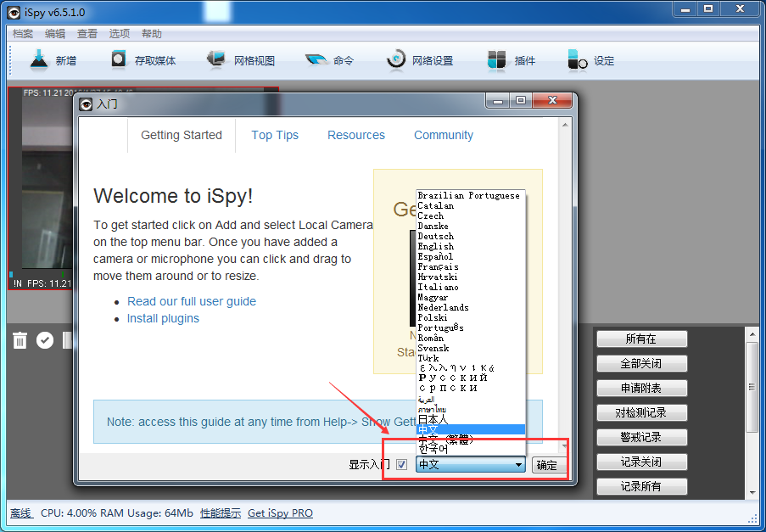
Task: Select Magyar in language list
Action: [x=471, y=298]
